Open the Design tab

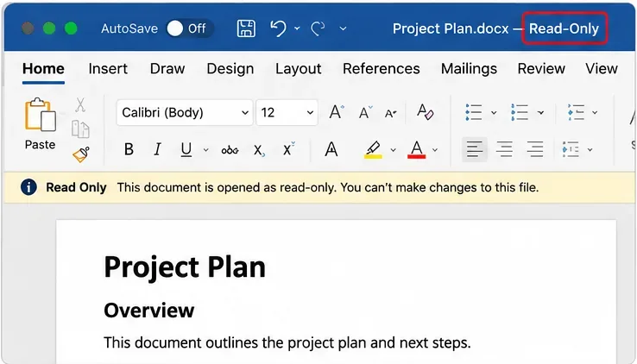pos(230,69)
